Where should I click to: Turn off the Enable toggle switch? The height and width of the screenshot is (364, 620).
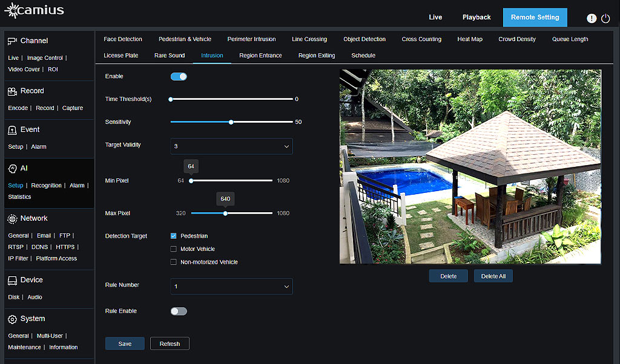tap(179, 77)
